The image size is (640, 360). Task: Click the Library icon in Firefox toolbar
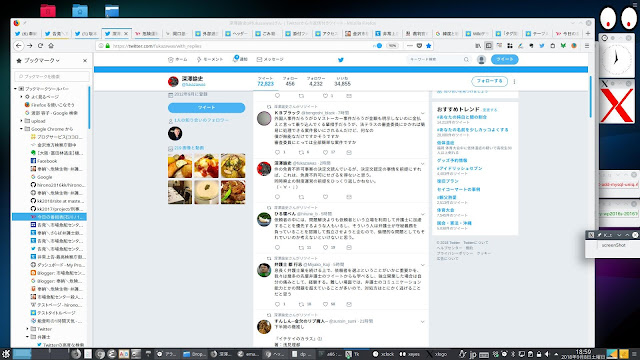pos(478,46)
